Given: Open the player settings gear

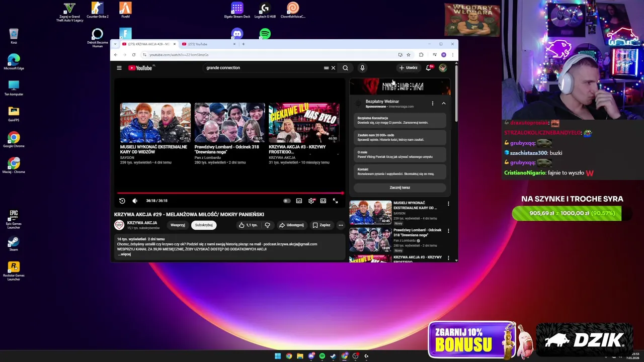Looking at the screenshot, I should [311, 201].
